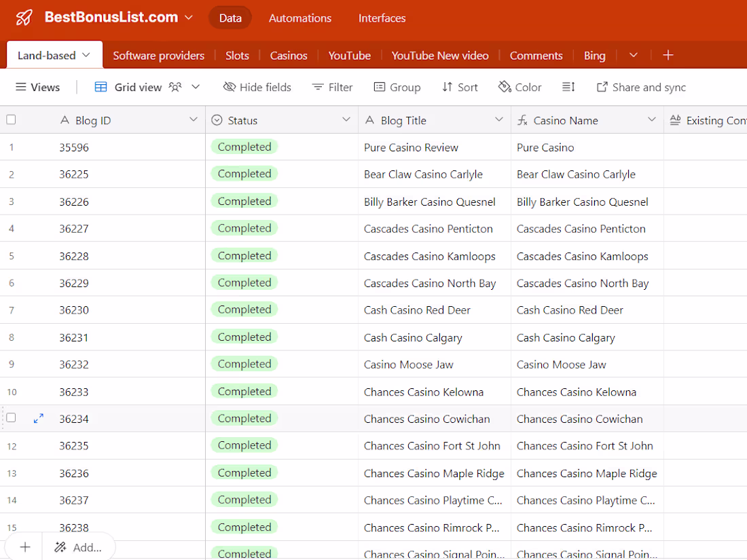Select Blog ID cell 35596
This screenshot has height=560, width=747.
[74, 147]
